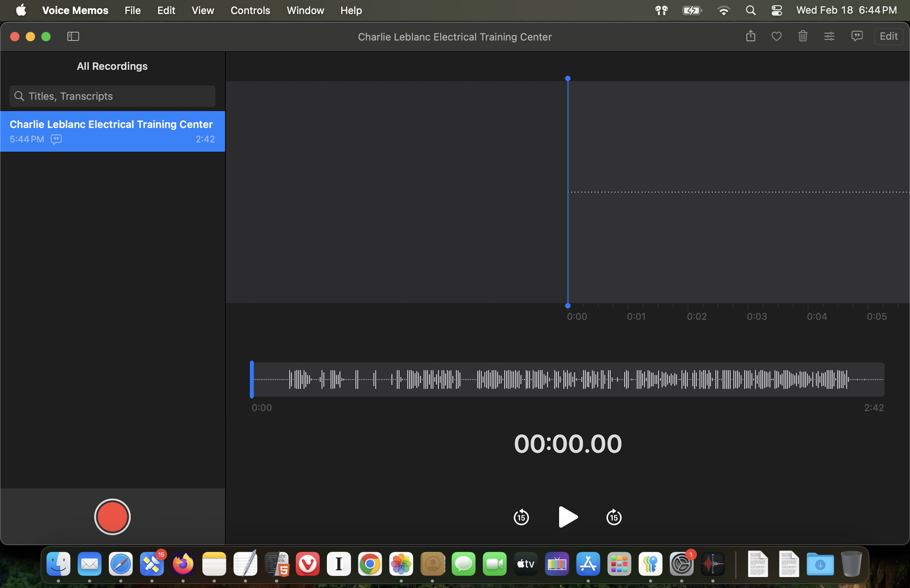
Task: Skip back 15 seconds
Action: click(x=521, y=517)
